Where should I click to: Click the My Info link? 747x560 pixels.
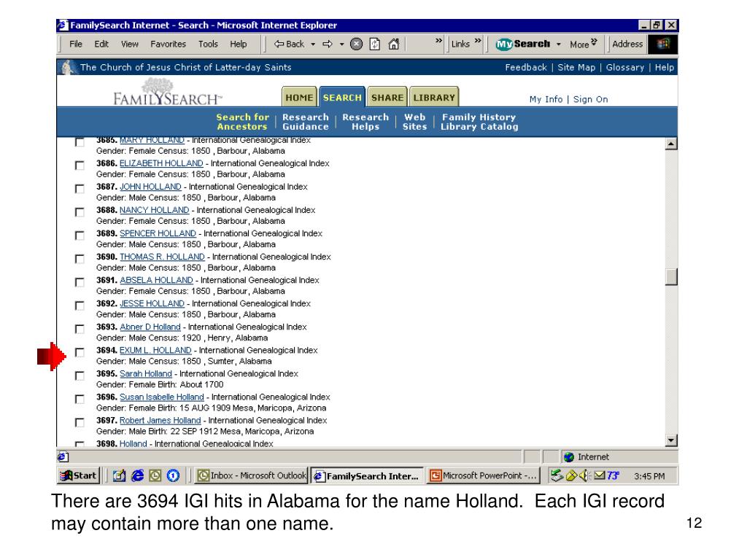pos(546,99)
